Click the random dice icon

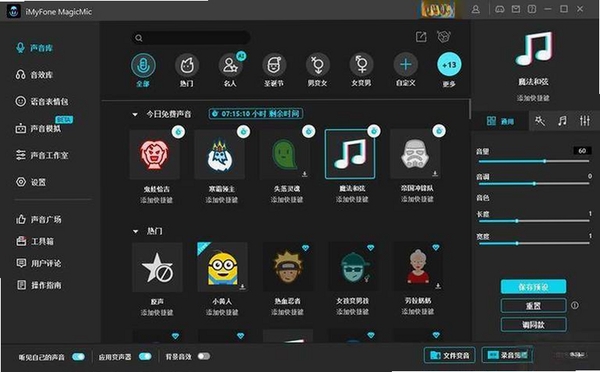[443, 37]
